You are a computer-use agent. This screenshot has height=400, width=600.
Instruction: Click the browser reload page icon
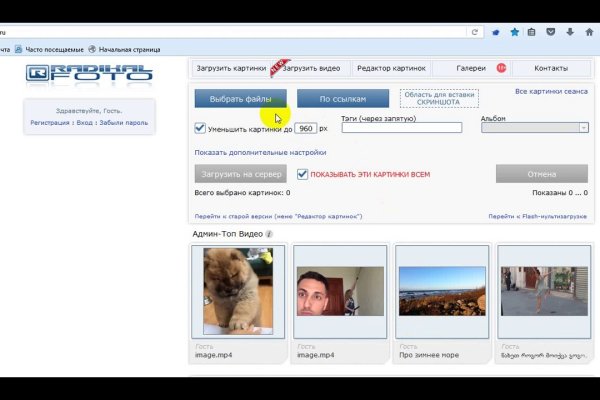[475, 32]
